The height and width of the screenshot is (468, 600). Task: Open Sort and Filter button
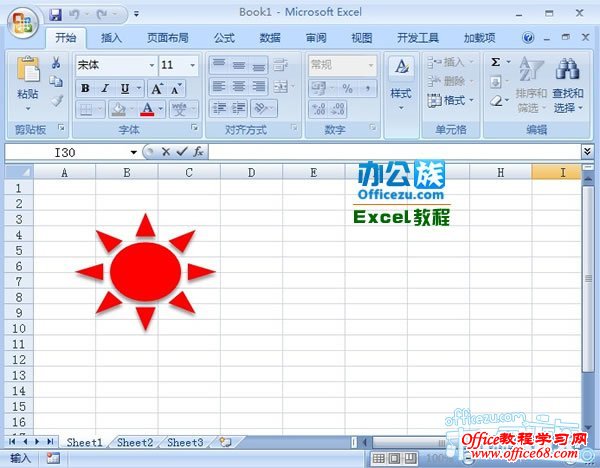click(531, 85)
